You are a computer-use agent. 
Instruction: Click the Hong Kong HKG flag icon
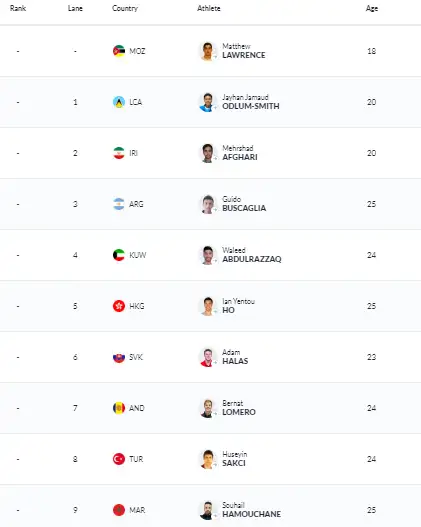(119, 306)
